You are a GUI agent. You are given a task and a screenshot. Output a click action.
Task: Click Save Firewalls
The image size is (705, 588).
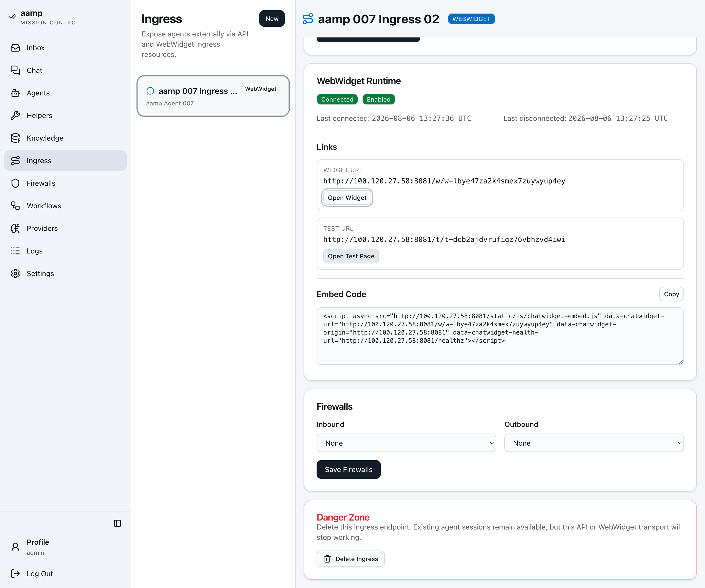[x=348, y=469]
